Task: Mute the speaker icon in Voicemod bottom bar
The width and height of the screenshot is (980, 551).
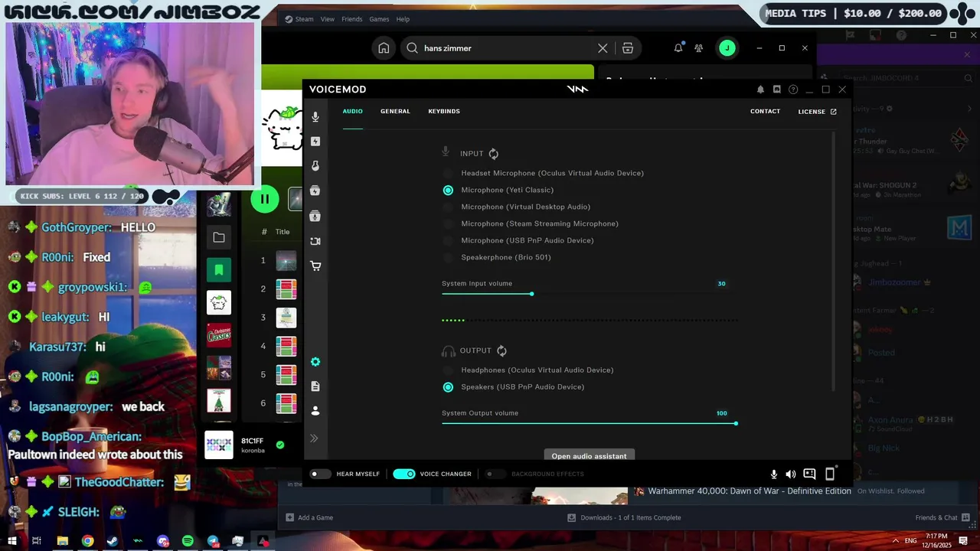Action: [791, 474]
